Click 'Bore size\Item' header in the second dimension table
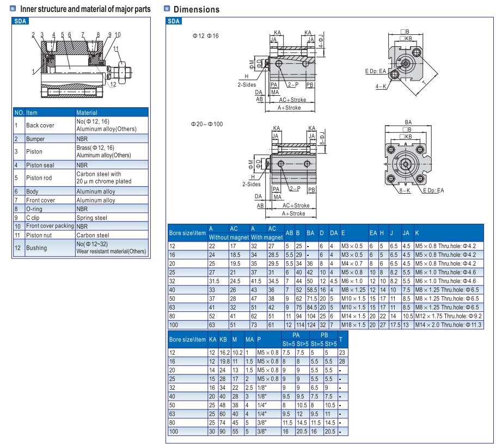The image size is (496, 448). [188, 340]
